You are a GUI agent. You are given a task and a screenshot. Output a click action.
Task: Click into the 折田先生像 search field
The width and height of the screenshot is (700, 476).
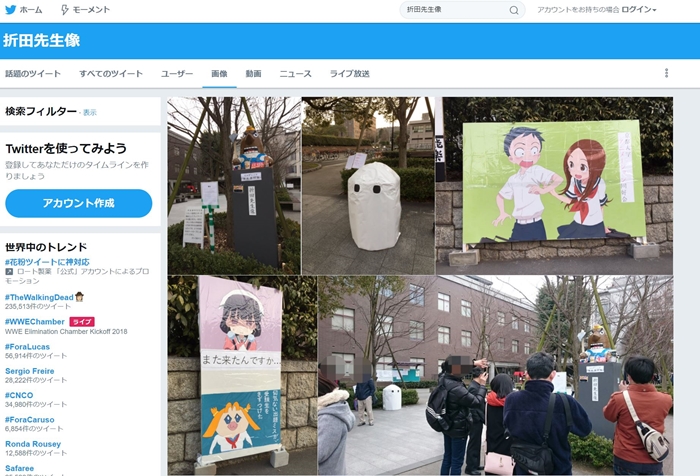click(x=455, y=10)
